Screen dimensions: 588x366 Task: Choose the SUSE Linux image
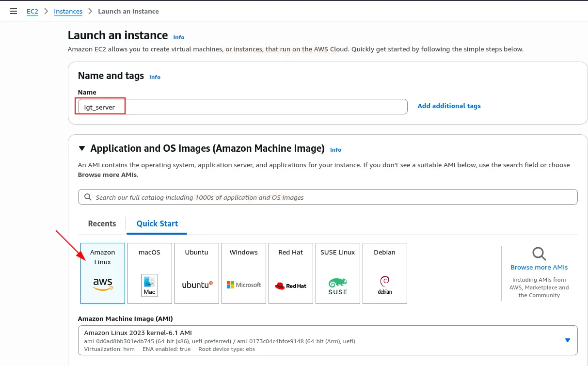click(x=337, y=273)
